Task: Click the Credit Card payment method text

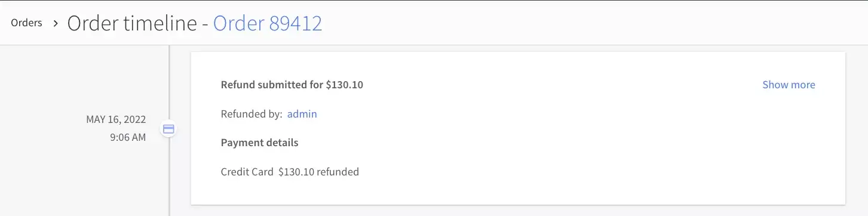Action: pos(247,172)
